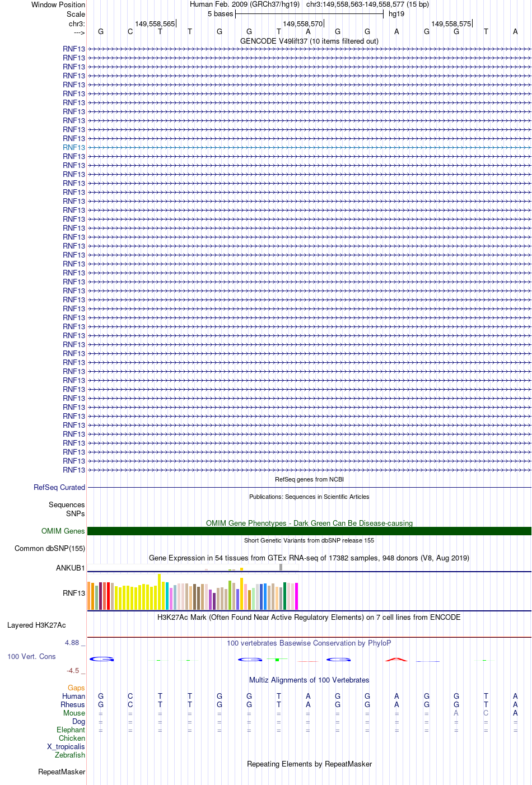The height and width of the screenshot is (785, 532).
Task: Click the 5 bases scale bar
Action: 309,14
